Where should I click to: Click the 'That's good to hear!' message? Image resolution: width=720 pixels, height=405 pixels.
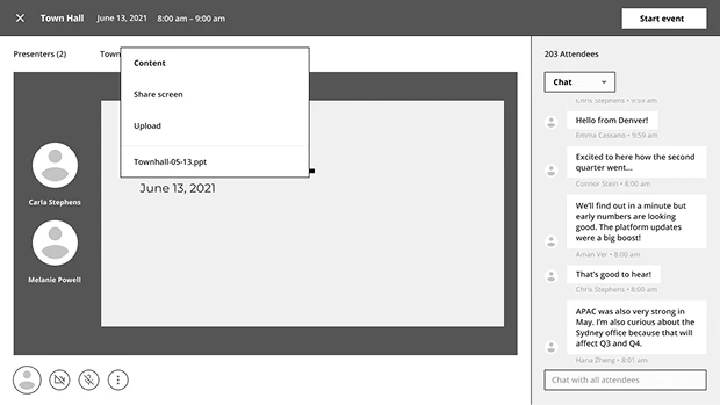point(613,274)
